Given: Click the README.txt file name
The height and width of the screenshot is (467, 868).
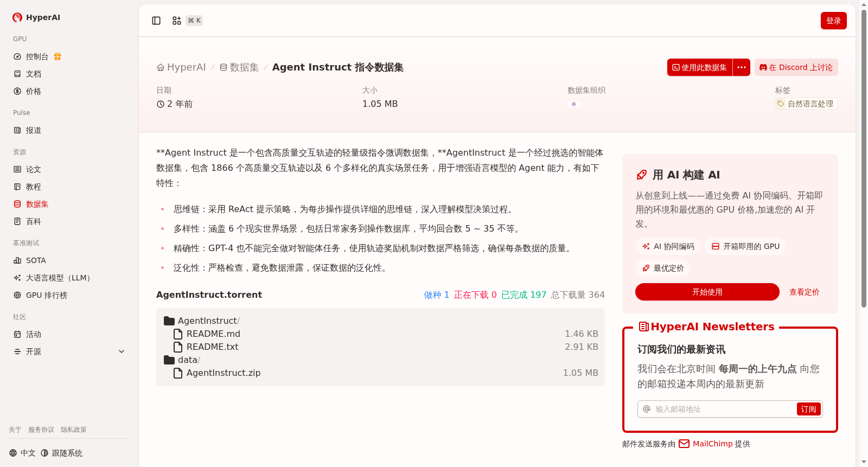Looking at the screenshot, I should [213, 347].
